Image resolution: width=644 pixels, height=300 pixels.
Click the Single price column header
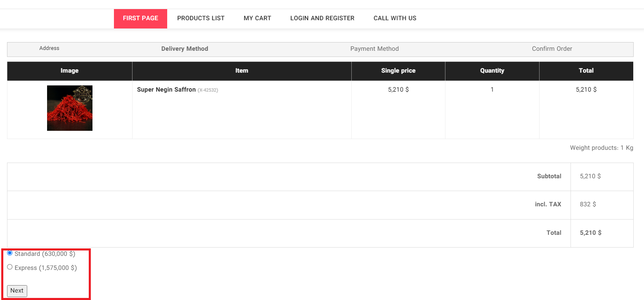click(x=398, y=71)
